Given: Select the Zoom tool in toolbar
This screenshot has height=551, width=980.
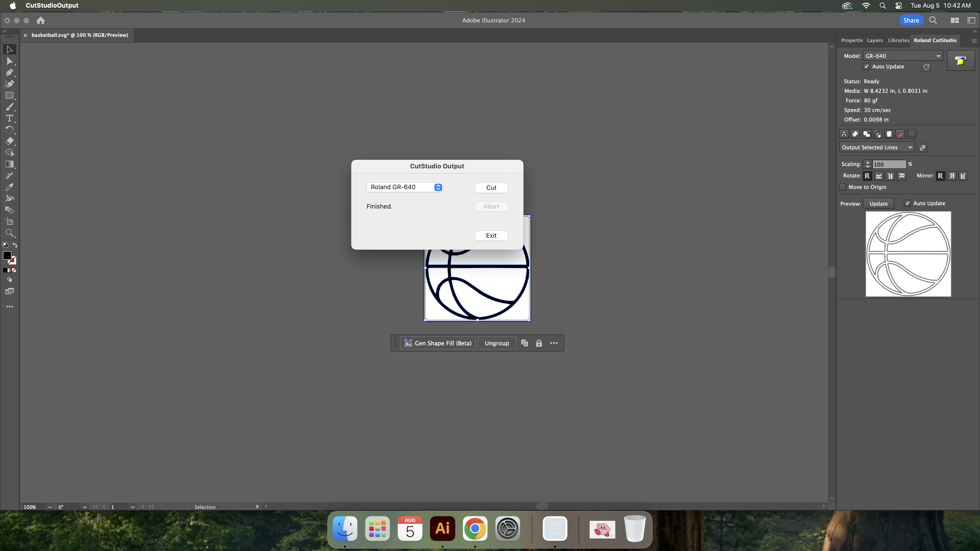Looking at the screenshot, I should pos(10,233).
